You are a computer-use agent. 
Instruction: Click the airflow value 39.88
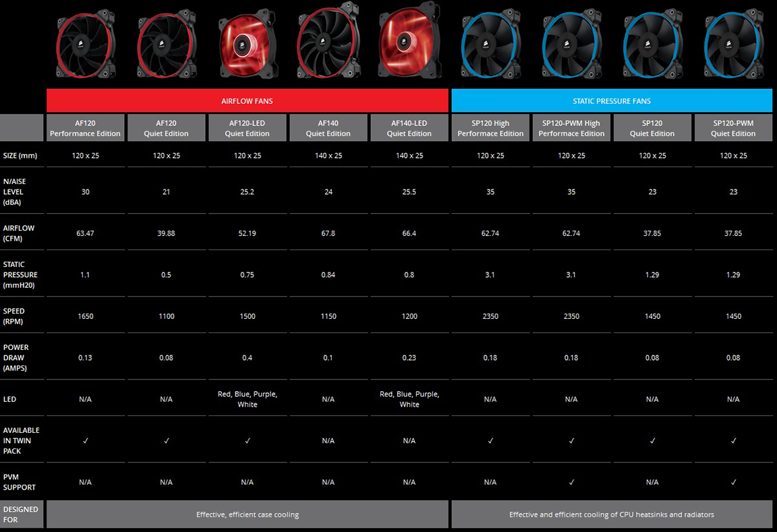coord(167,233)
